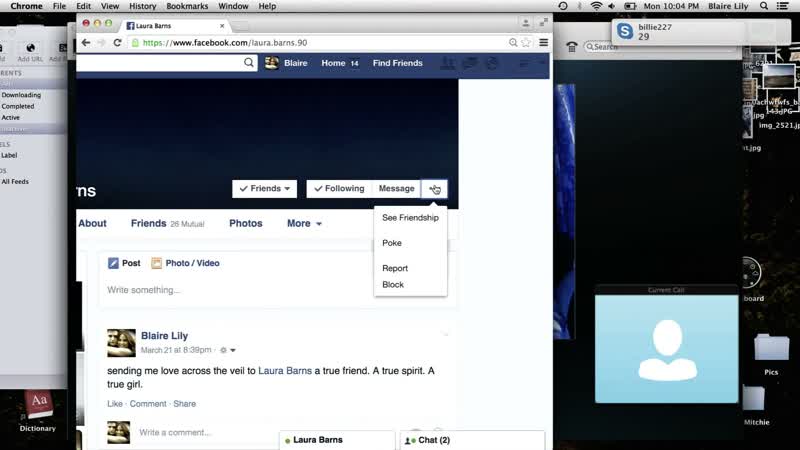Open the Chat (2) sidebar tab
Screen dimensions: 800x450
[472, 440]
